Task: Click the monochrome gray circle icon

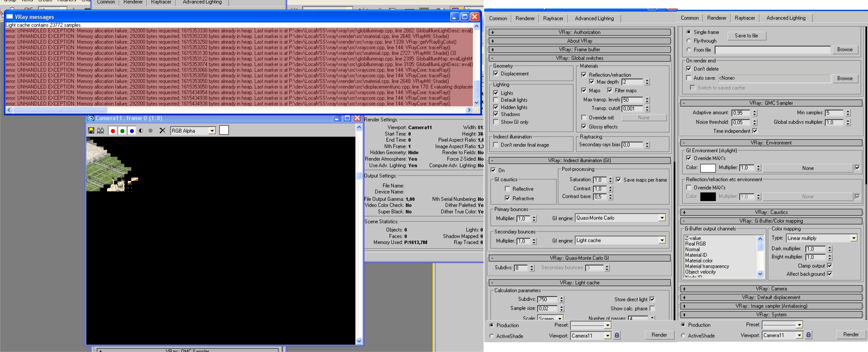Action: 151,130
